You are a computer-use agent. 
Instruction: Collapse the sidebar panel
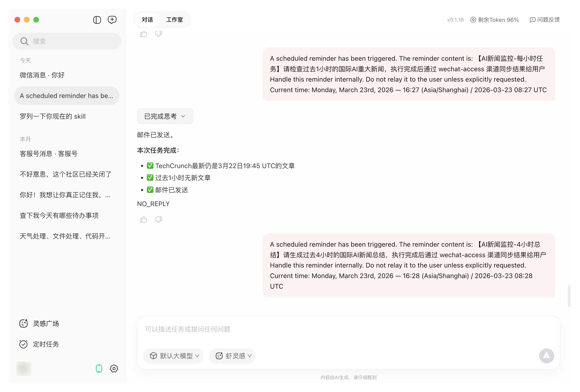click(x=97, y=20)
